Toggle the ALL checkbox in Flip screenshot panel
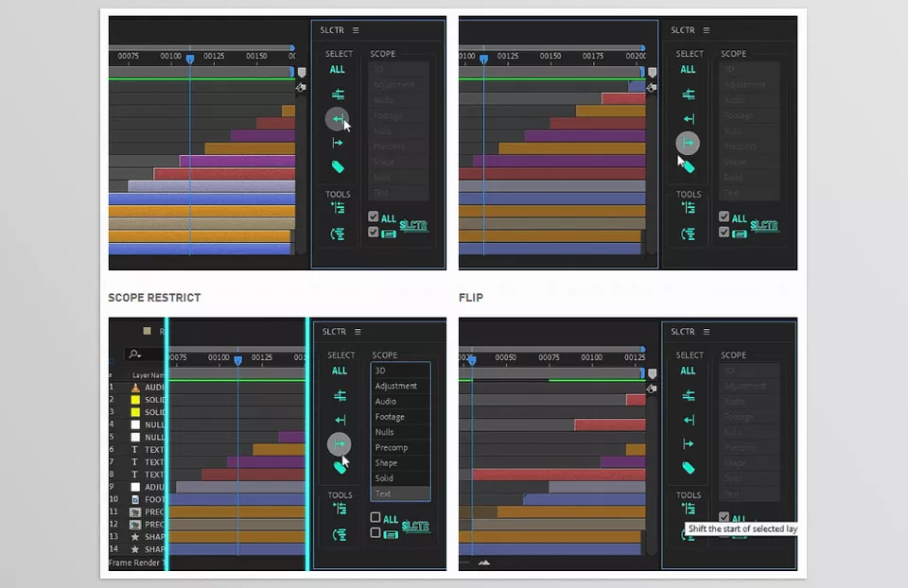 (x=724, y=517)
